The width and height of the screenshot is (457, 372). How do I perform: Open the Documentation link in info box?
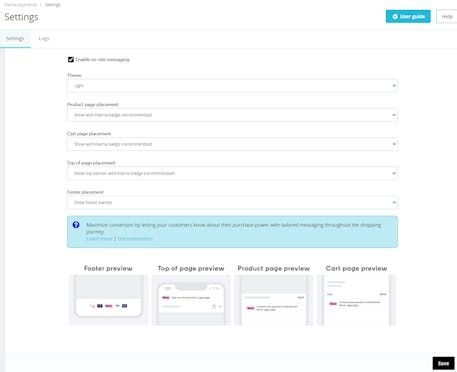135,239
